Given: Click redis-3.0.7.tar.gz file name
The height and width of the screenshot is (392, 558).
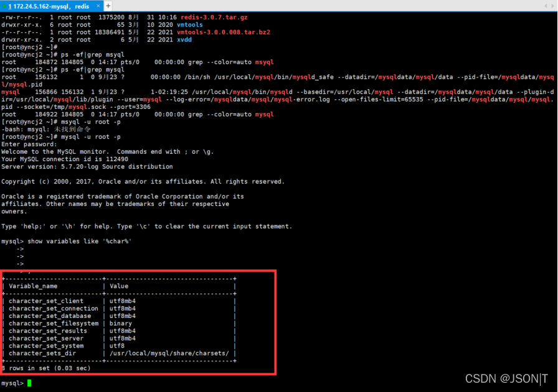Looking at the screenshot, I should (x=214, y=17).
